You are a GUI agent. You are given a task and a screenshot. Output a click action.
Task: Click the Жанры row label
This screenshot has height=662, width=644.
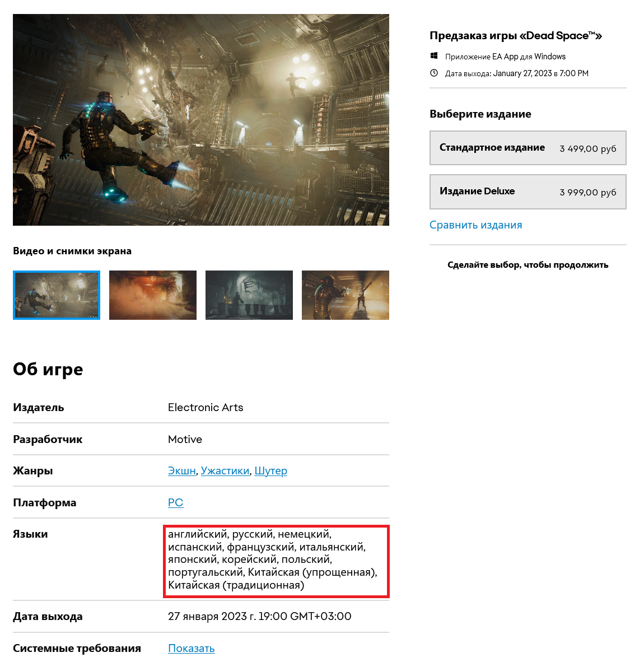click(x=33, y=471)
